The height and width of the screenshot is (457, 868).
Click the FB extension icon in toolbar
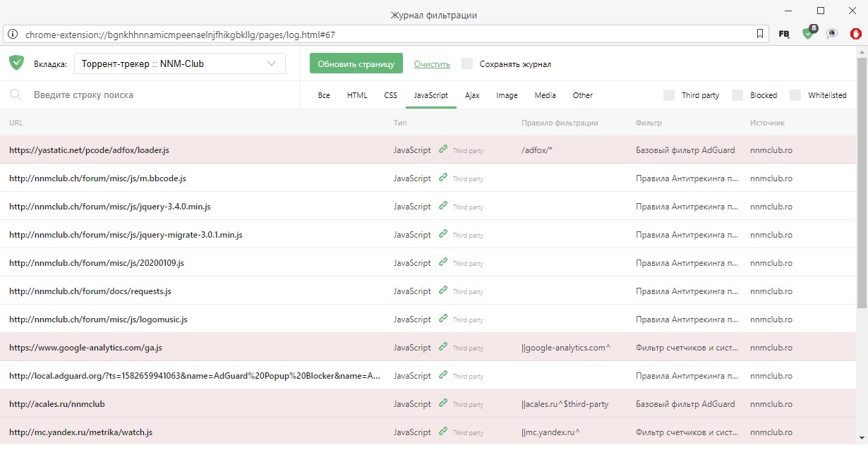coord(783,33)
